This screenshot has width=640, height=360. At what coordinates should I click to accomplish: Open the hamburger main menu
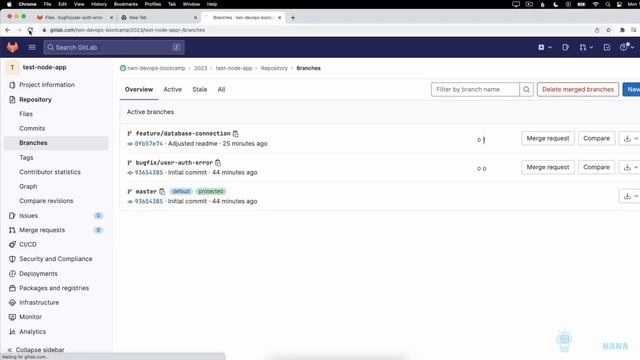coord(32,47)
